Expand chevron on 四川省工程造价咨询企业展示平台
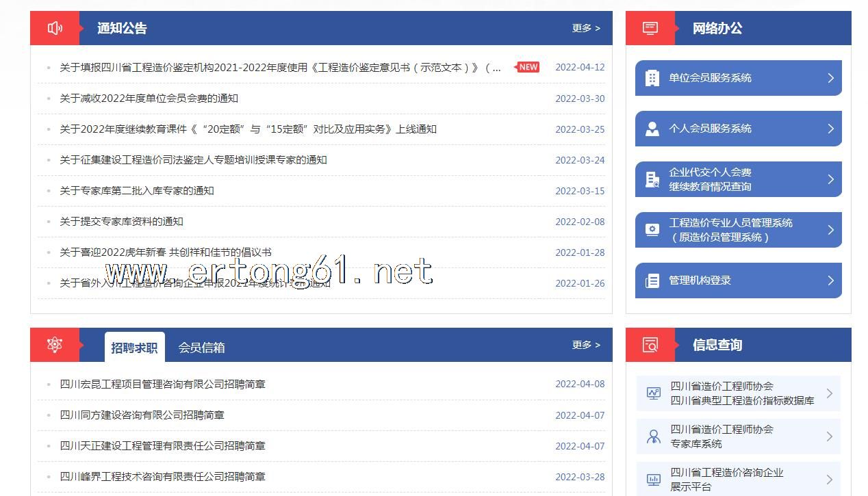This screenshot has height=496, width=868. tap(829, 480)
